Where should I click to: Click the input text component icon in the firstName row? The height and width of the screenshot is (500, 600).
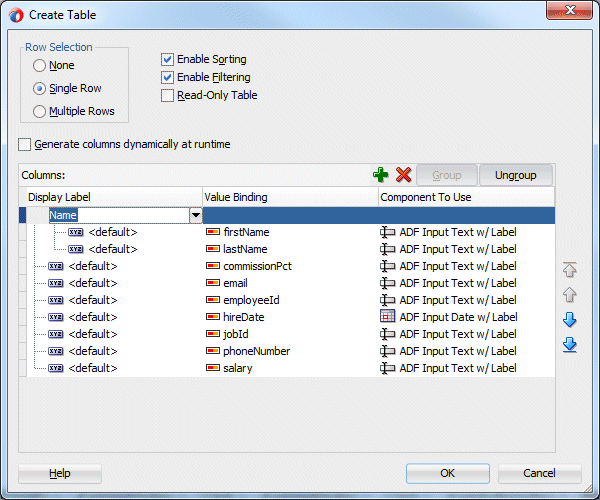pos(387,232)
